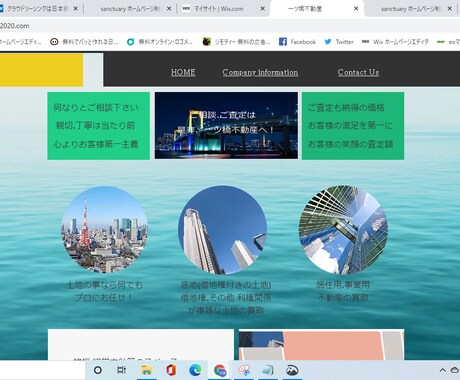Screen dimensions: 460x380
Task: Show hidden system tray icons
Action: 443,370
